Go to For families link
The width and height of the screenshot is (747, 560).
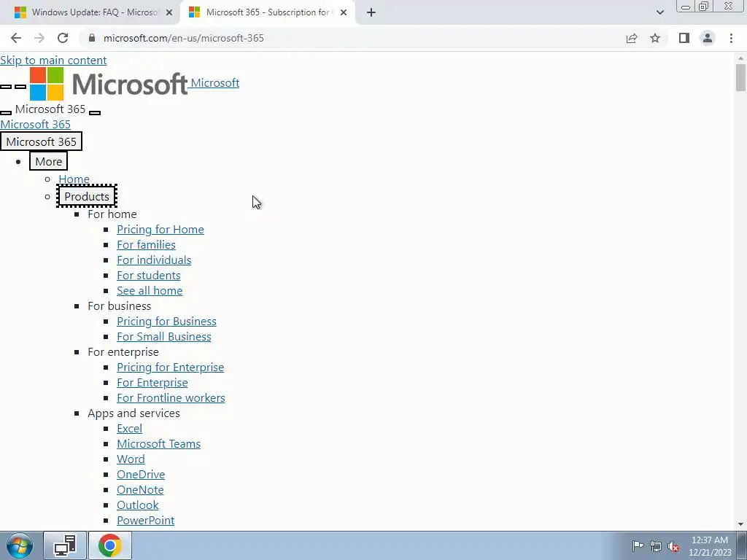[x=146, y=245]
